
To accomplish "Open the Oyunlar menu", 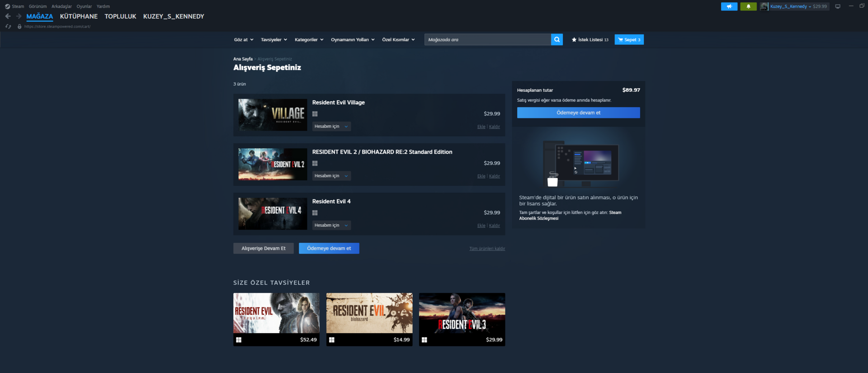I will point(84,6).
